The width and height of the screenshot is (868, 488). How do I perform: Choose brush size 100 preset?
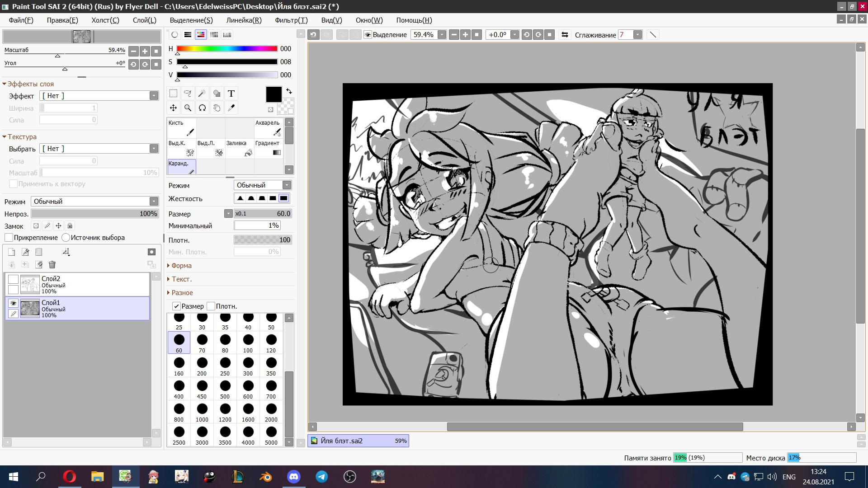248,343
